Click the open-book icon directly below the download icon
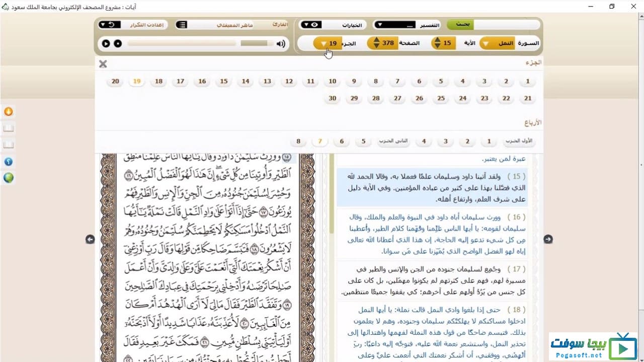The width and height of the screenshot is (644, 362). pos(9,128)
